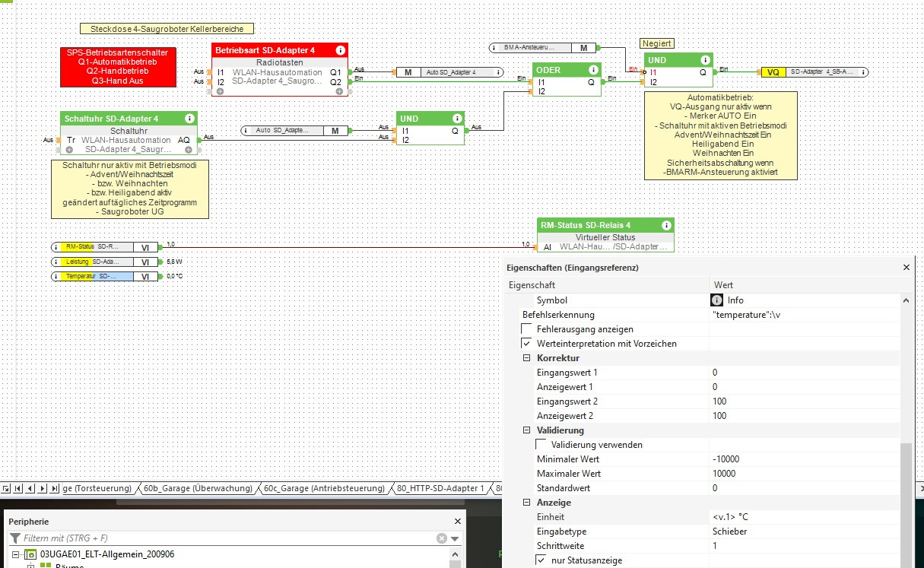
Task: Click plus icon at bottom-left of Schaltuhr block
Action: (69, 150)
